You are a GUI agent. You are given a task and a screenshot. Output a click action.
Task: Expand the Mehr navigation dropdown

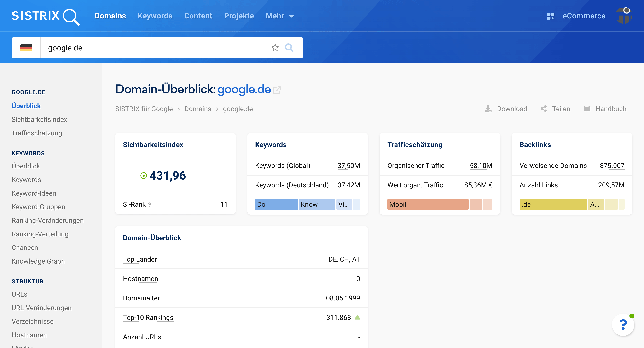pyautogui.click(x=279, y=16)
